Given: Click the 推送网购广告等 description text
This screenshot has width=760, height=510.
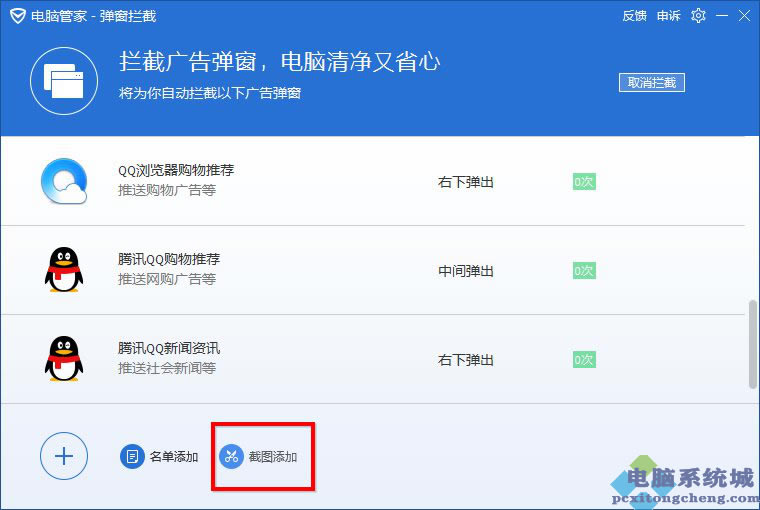Looking at the screenshot, I should [x=167, y=279].
